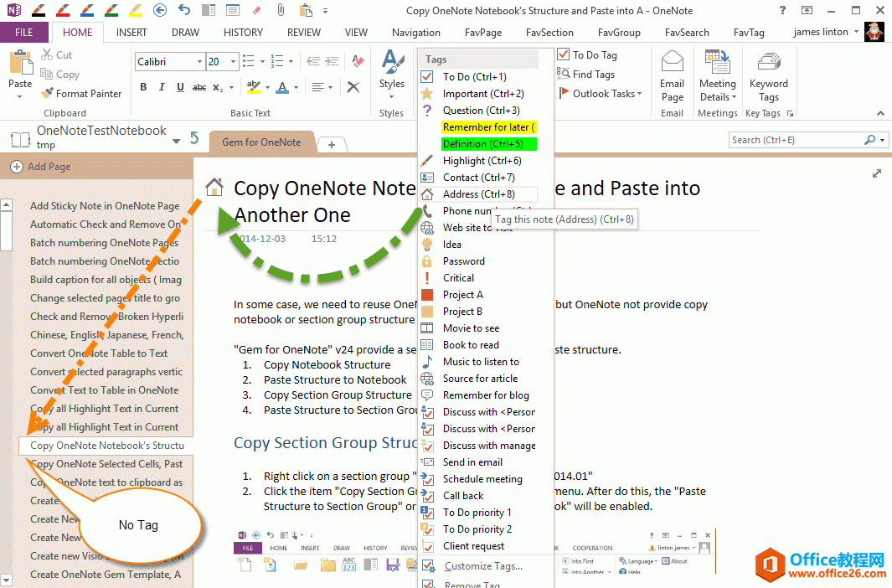Click Clear All Formatting eraser icon
This screenshot has width=892, height=588.
[358, 61]
